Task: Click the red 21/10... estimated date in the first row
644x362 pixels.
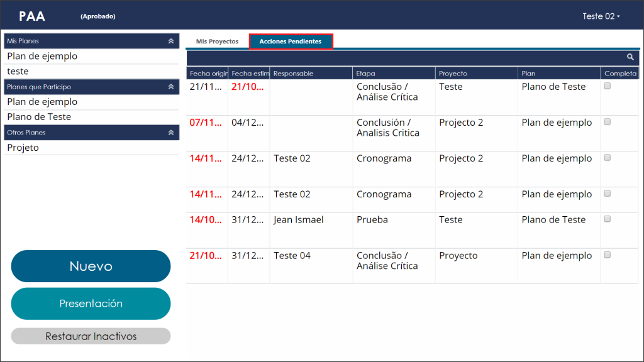Action: pos(248,87)
